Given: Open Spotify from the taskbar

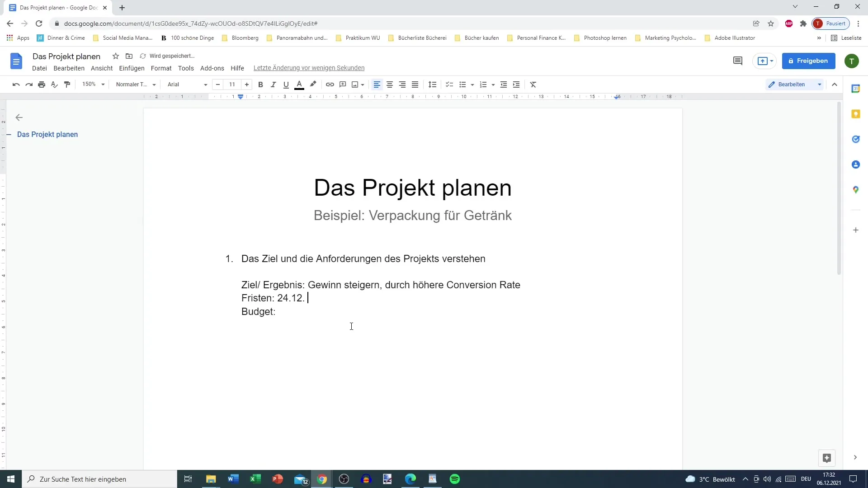Looking at the screenshot, I should [455, 479].
